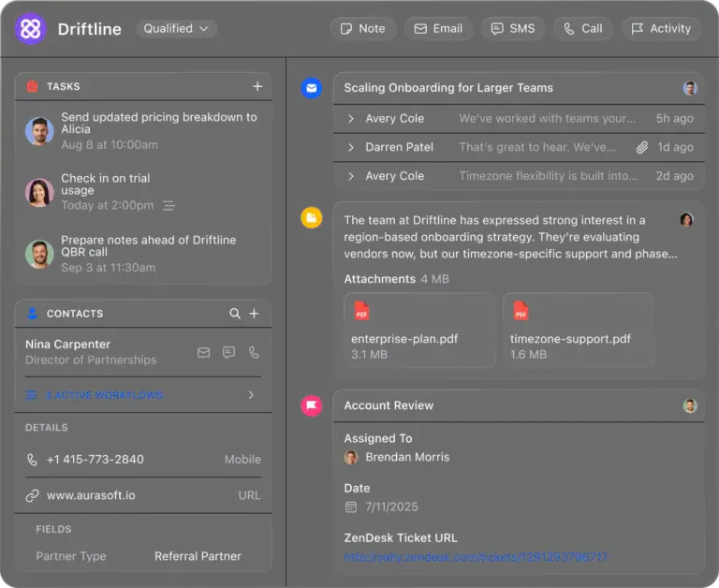Select the Note action button

pyautogui.click(x=363, y=29)
